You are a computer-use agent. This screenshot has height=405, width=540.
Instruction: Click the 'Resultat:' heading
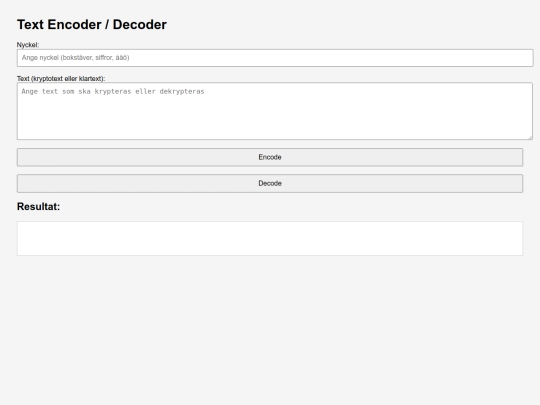pyautogui.click(x=39, y=207)
